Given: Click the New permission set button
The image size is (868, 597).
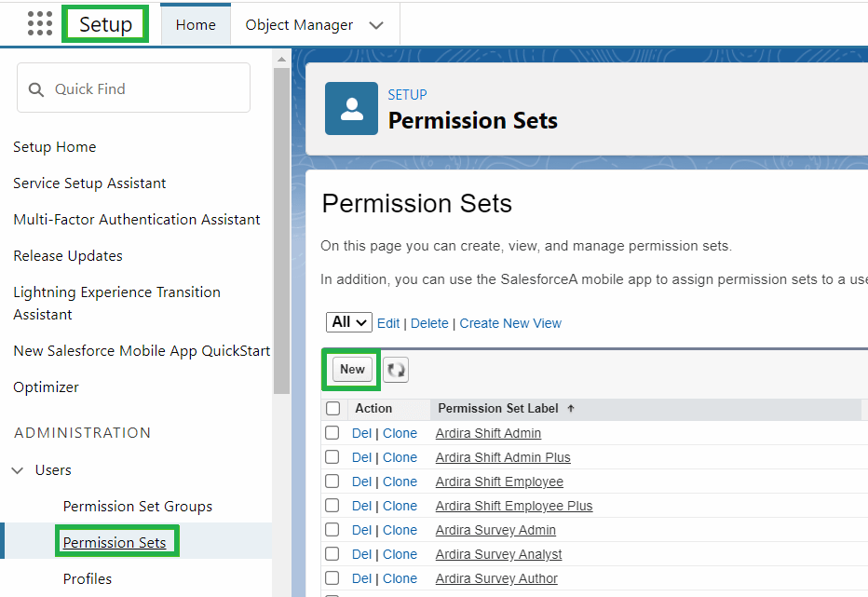Looking at the screenshot, I should (x=351, y=369).
